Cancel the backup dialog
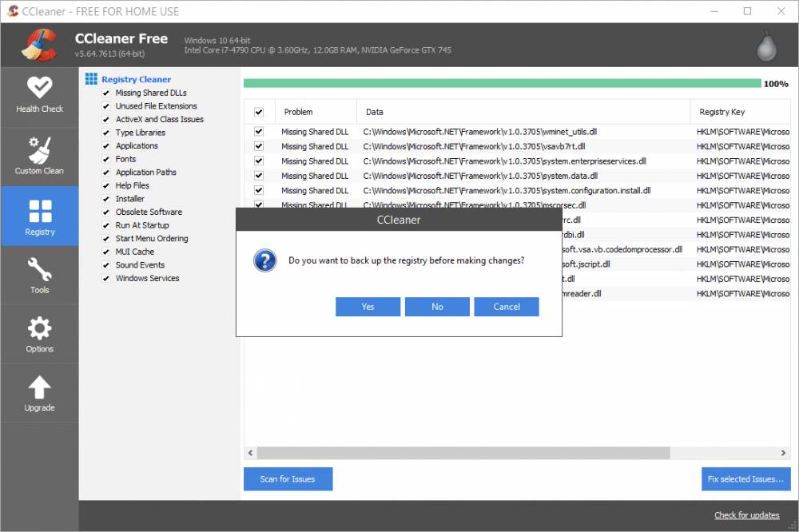799x532 pixels. (507, 307)
